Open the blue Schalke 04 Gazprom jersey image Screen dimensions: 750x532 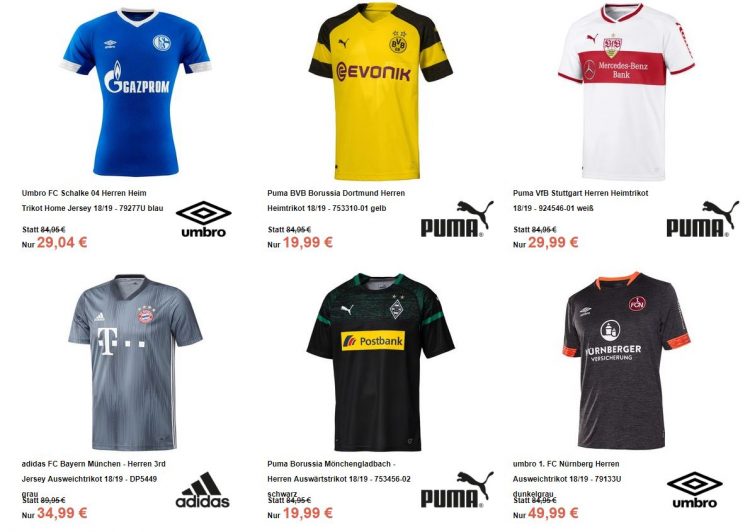click(x=137, y=92)
